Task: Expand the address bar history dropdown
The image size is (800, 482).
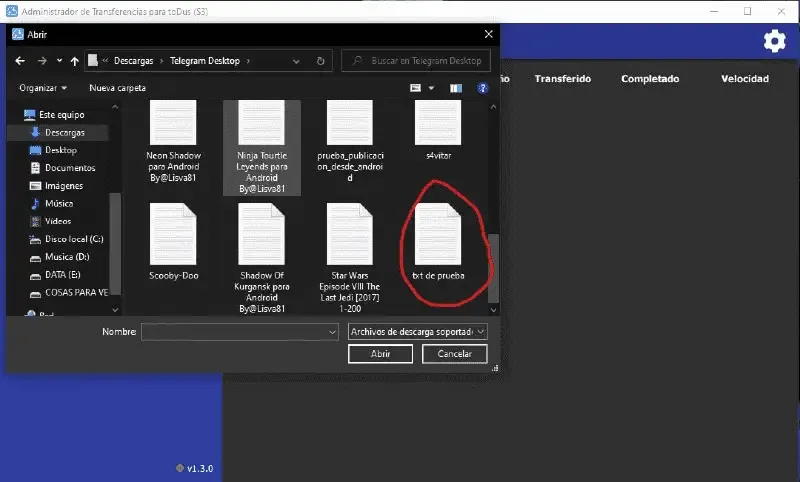Action: click(x=296, y=61)
